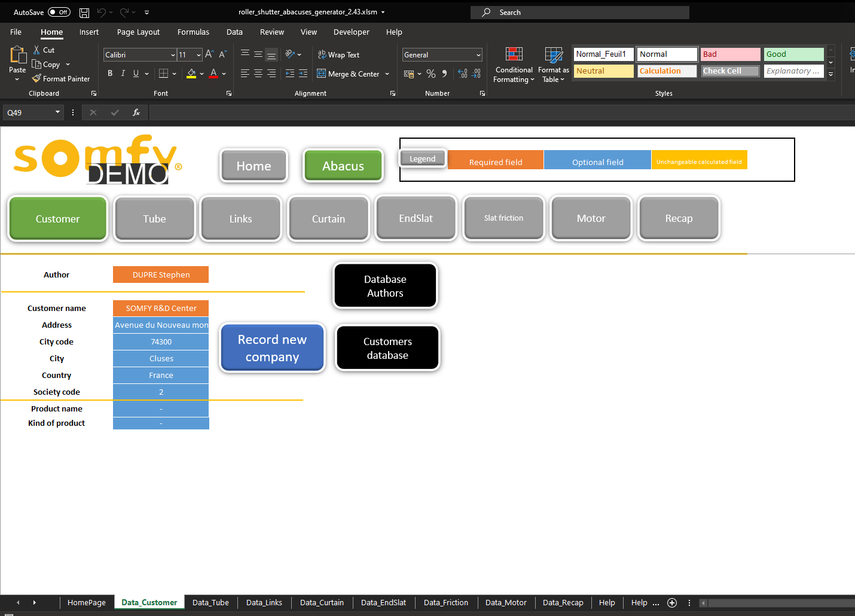The image size is (855, 616).
Task: Apply Comma Style format
Action: coord(444,74)
